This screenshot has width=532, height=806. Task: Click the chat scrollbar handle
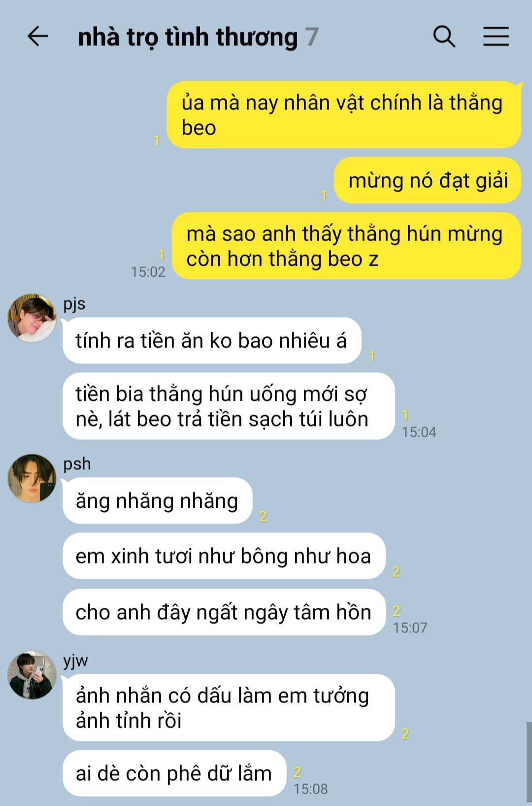(x=529, y=762)
